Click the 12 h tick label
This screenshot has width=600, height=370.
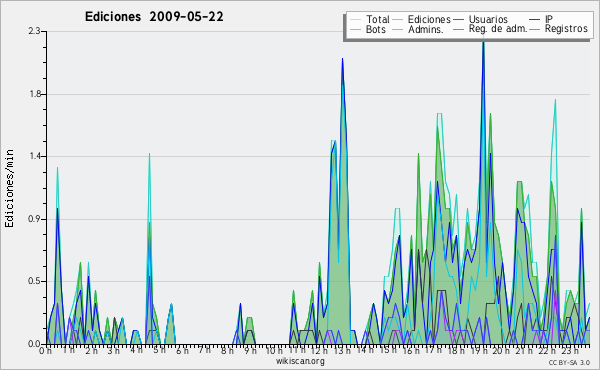(x=319, y=350)
